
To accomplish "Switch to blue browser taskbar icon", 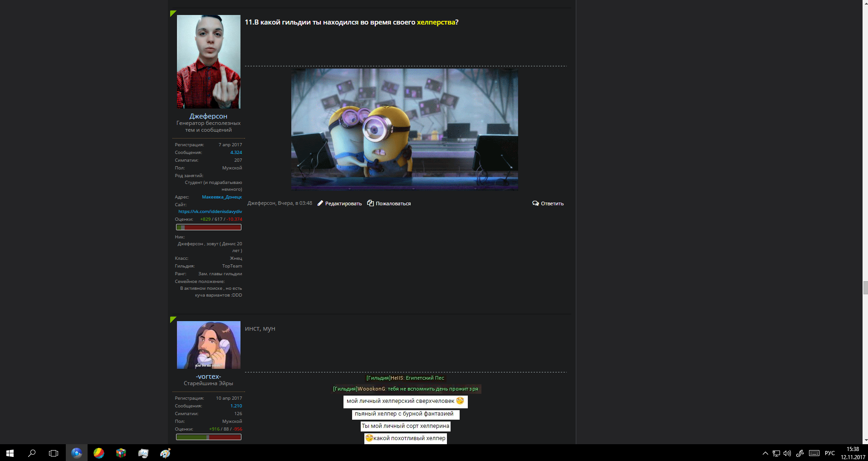I will pos(77,453).
